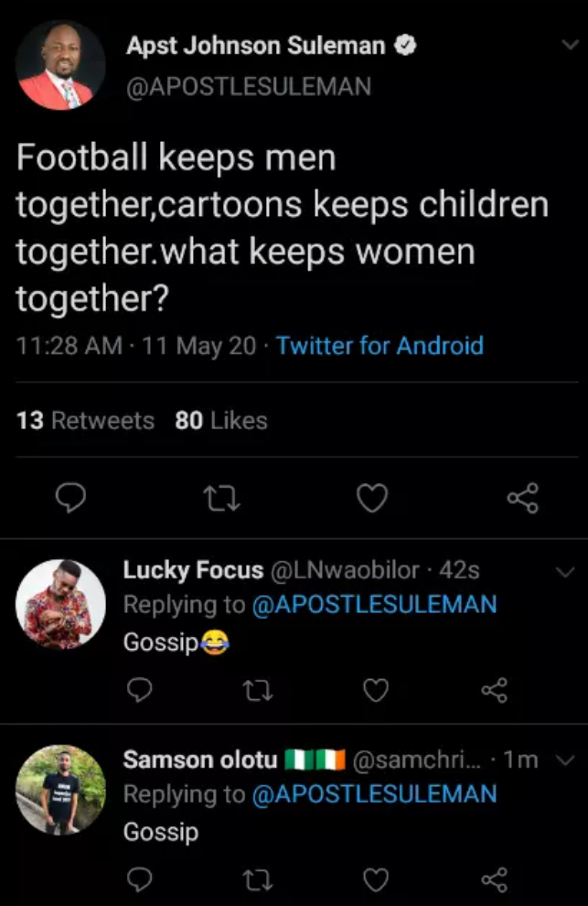Screen dimensions: 588x906
Task: Share Samson olotu's reply
Action: 494,880
